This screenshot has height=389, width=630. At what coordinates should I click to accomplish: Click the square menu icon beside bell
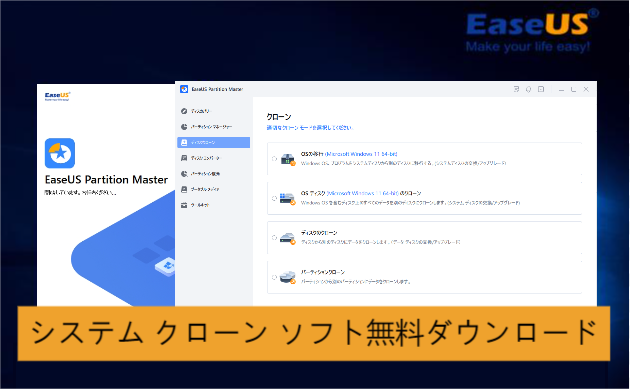click(541, 89)
